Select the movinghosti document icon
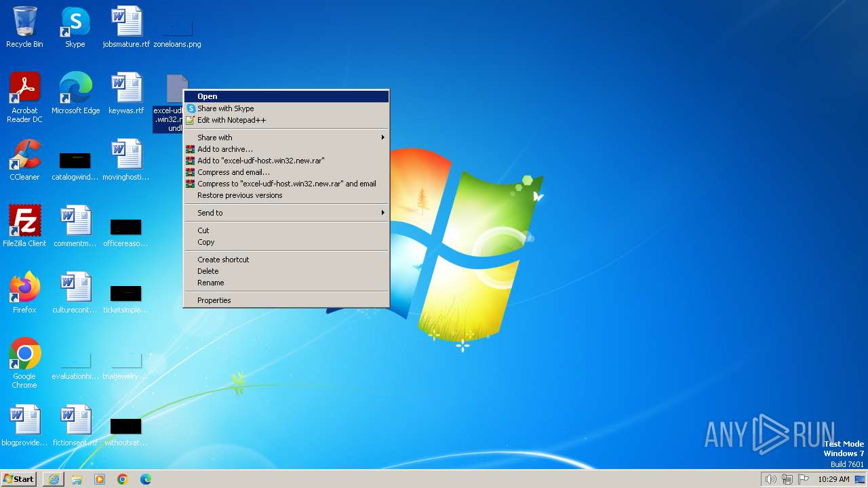 coord(126,160)
